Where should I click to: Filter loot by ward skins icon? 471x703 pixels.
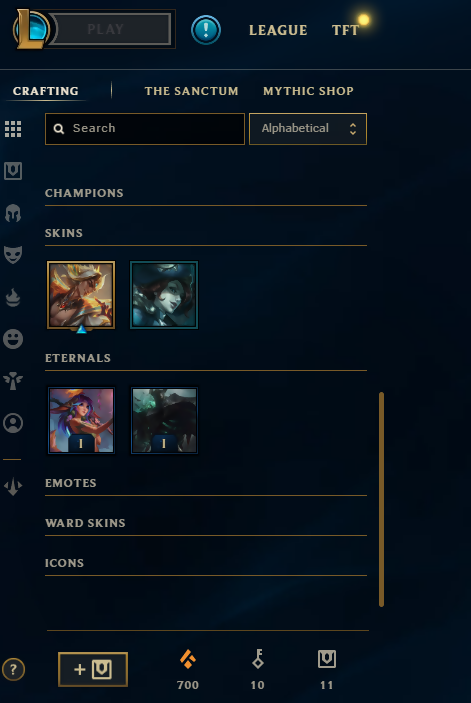13,381
